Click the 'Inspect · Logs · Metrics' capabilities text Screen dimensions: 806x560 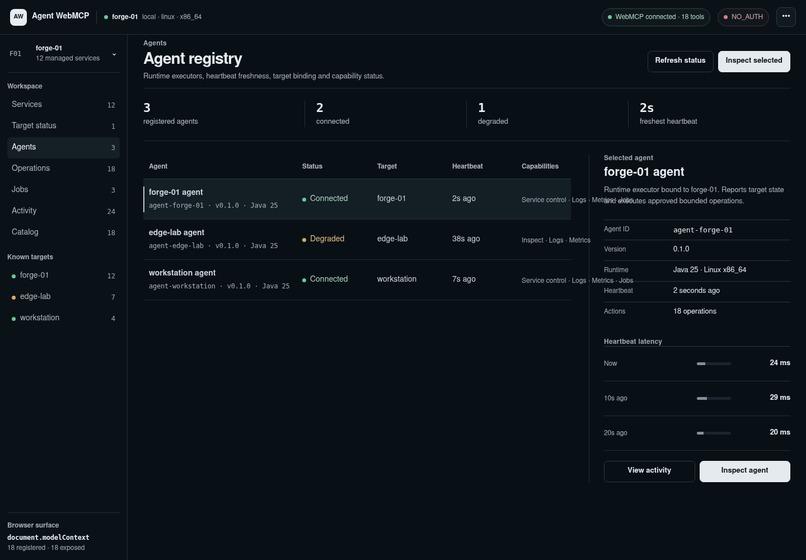pos(556,240)
